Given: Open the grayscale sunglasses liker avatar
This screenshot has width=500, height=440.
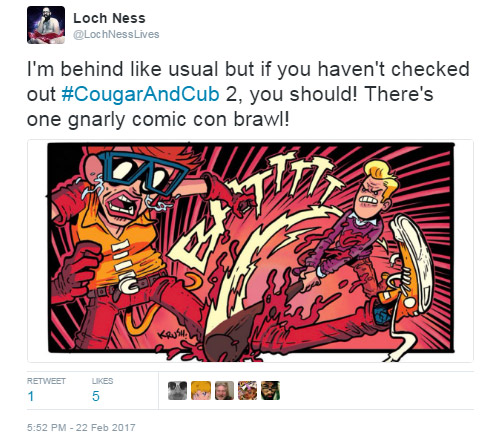Looking at the screenshot, I should [177, 390].
